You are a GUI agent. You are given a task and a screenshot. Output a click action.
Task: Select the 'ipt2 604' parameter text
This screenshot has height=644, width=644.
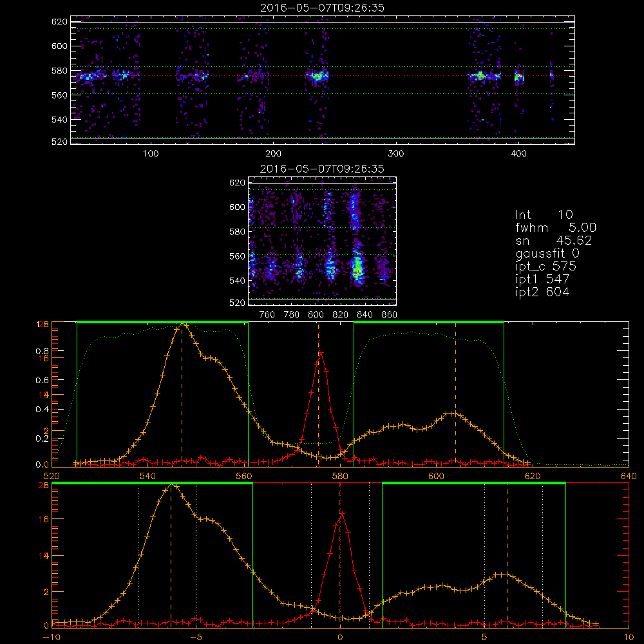point(542,292)
